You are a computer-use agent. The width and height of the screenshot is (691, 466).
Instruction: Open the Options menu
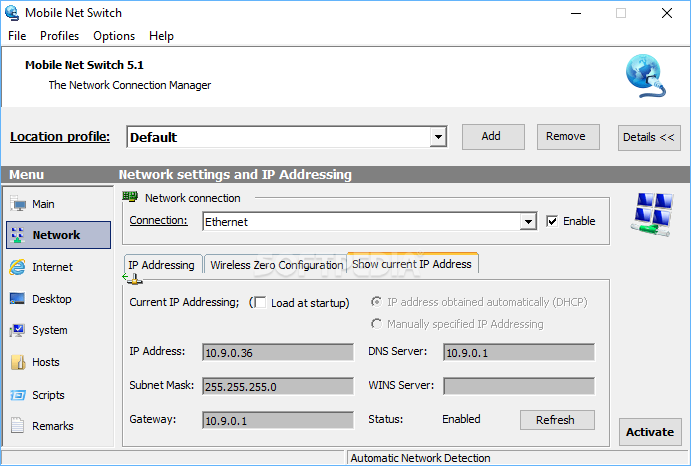pyautogui.click(x=114, y=36)
